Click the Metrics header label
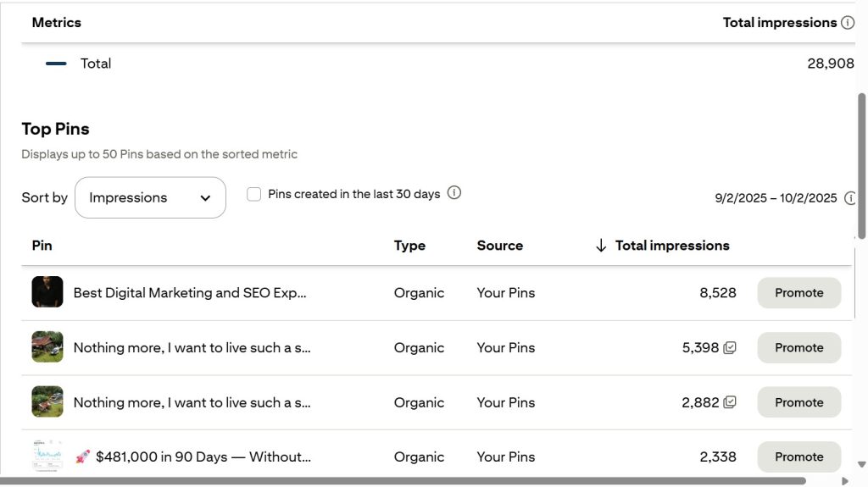 pyautogui.click(x=57, y=23)
